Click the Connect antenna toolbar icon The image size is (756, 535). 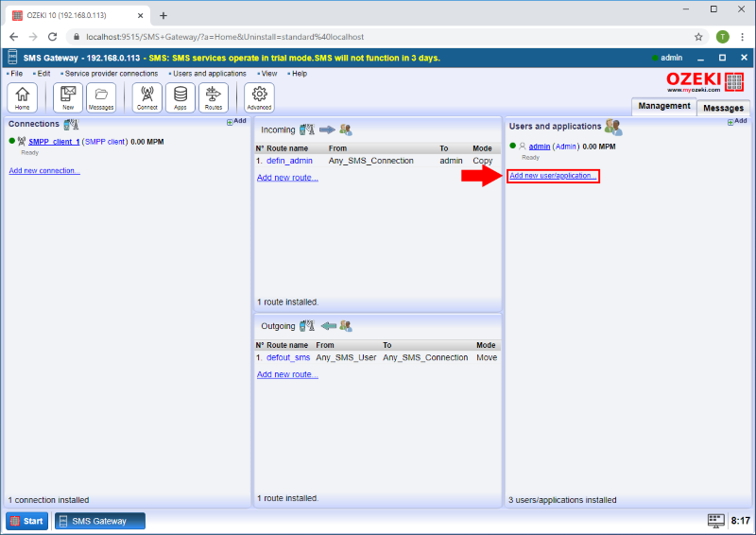tap(147, 97)
